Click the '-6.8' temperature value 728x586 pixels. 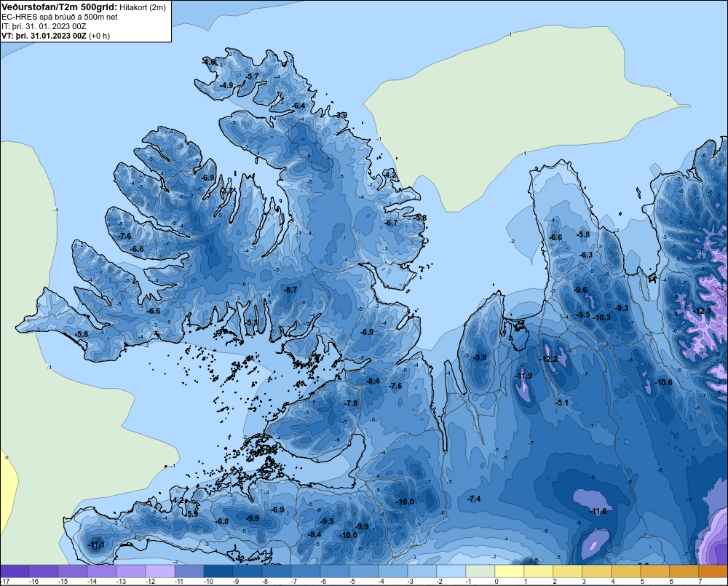tap(222, 521)
